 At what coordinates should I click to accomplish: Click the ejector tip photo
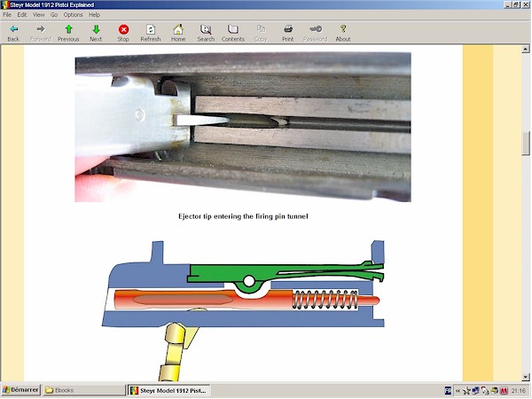click(243, 127)
